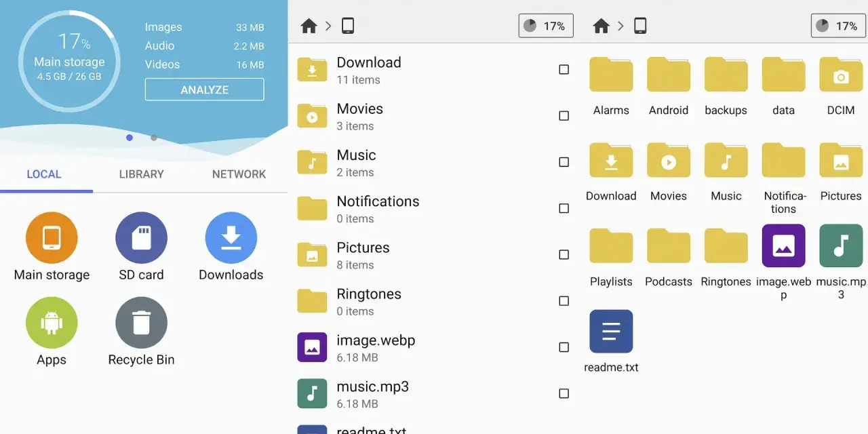Image resolution: width=868 pixels, height=434 pixels.
Task: Click breadcrumb chevron in grid view
Action: point(620,26)
